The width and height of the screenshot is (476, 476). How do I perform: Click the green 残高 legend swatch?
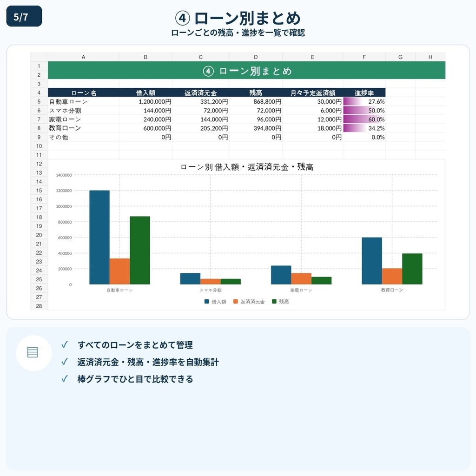tap(274, 301)
